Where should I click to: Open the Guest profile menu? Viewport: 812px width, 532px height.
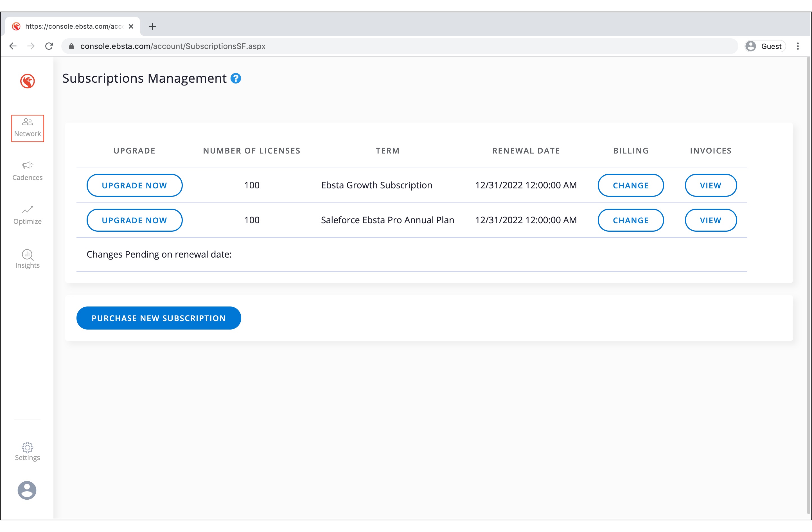point(765,46)
